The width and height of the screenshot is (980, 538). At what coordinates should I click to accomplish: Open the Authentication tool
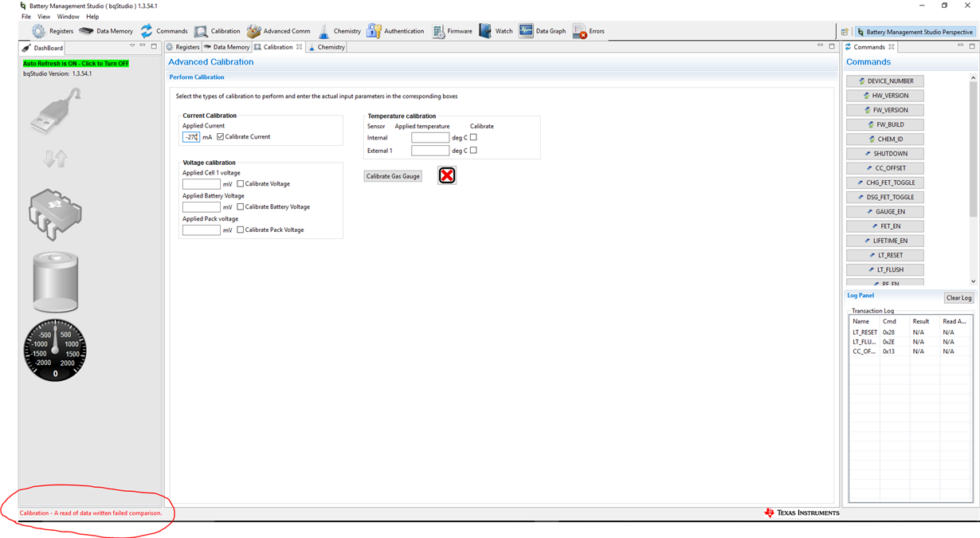pos(395,31)
